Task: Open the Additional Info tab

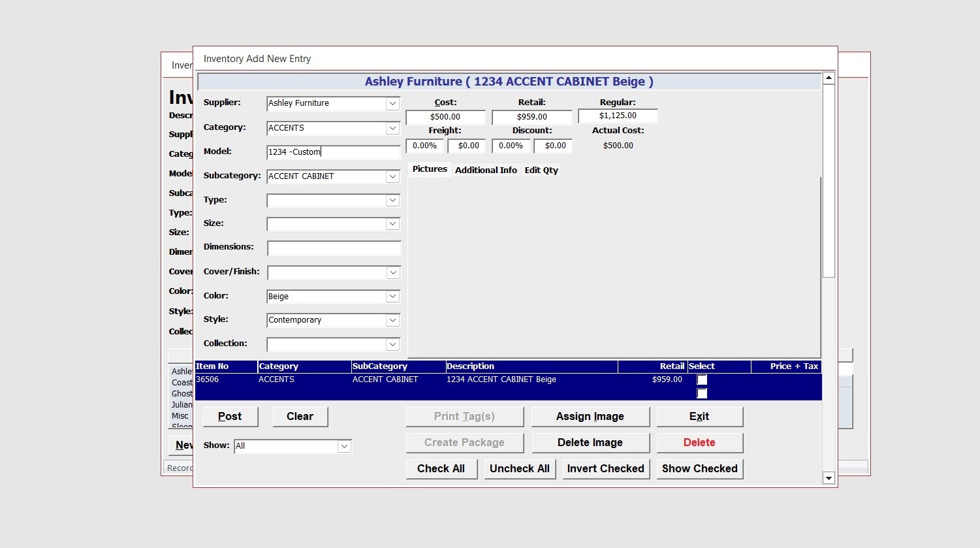Action: (486, 170)
